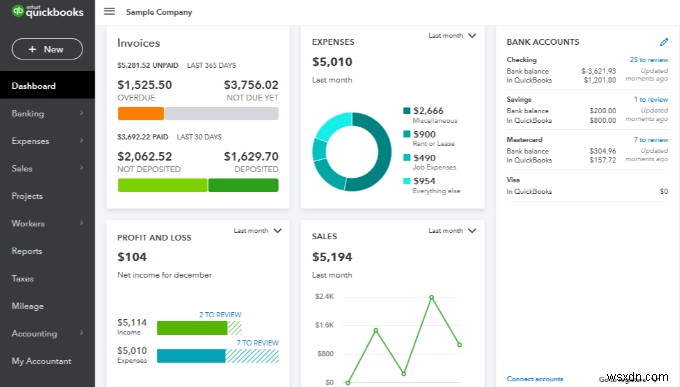Click the $1,525.50 overdue amount
This screenshot has height=387, width=680.
[144, 85]
